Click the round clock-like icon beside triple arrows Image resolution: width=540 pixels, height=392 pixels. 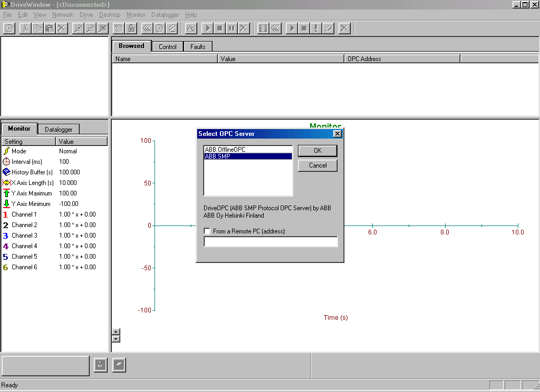(x=159, y=28)
